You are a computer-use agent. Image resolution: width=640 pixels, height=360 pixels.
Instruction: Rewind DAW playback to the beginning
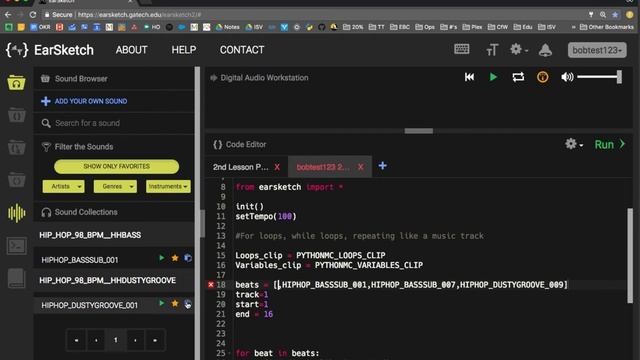(469, 77)
